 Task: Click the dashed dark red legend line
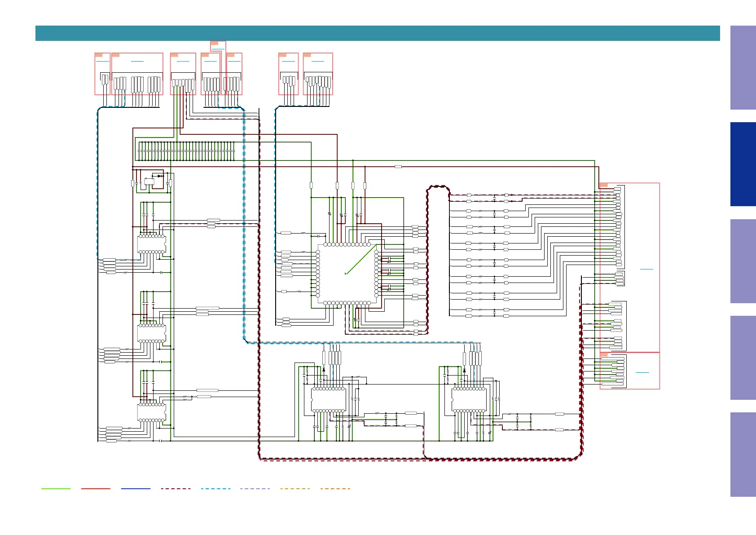coord(176,488)
